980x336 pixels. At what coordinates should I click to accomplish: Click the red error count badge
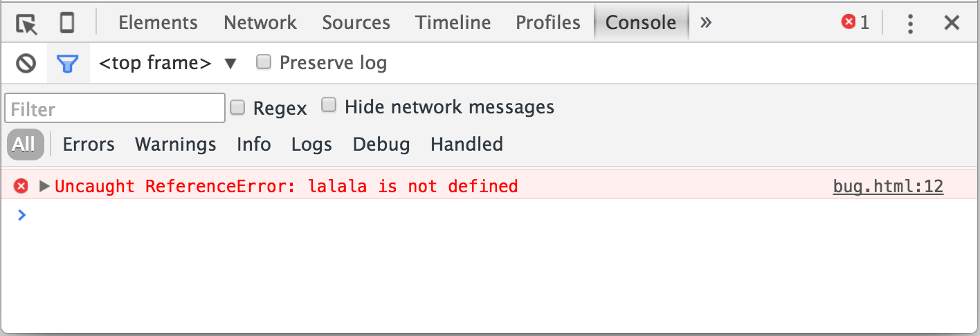(x=855, y=23)
